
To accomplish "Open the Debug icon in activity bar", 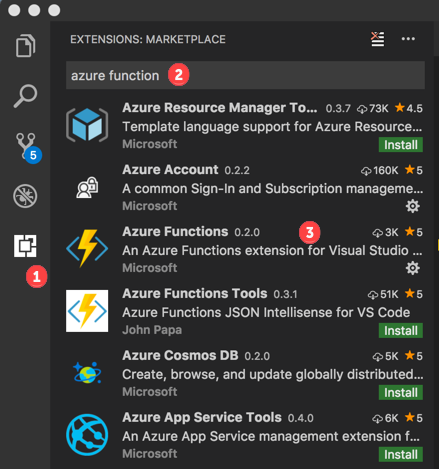I will coord(25,196).
